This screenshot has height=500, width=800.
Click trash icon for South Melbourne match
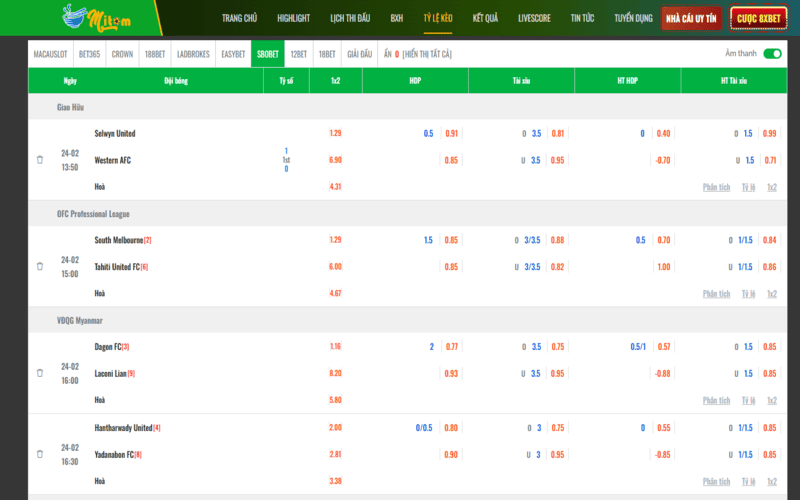[x=40, y=267]
